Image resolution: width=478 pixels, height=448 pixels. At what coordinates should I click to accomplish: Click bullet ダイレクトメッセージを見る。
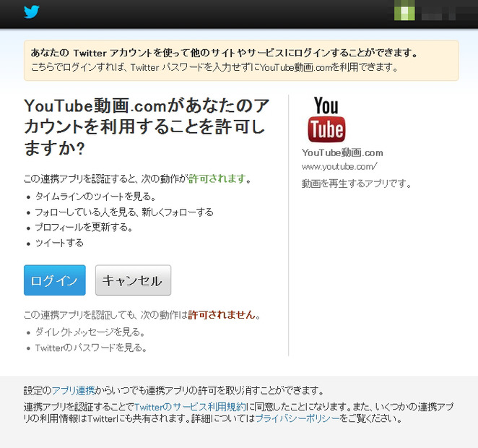[90, 332]
